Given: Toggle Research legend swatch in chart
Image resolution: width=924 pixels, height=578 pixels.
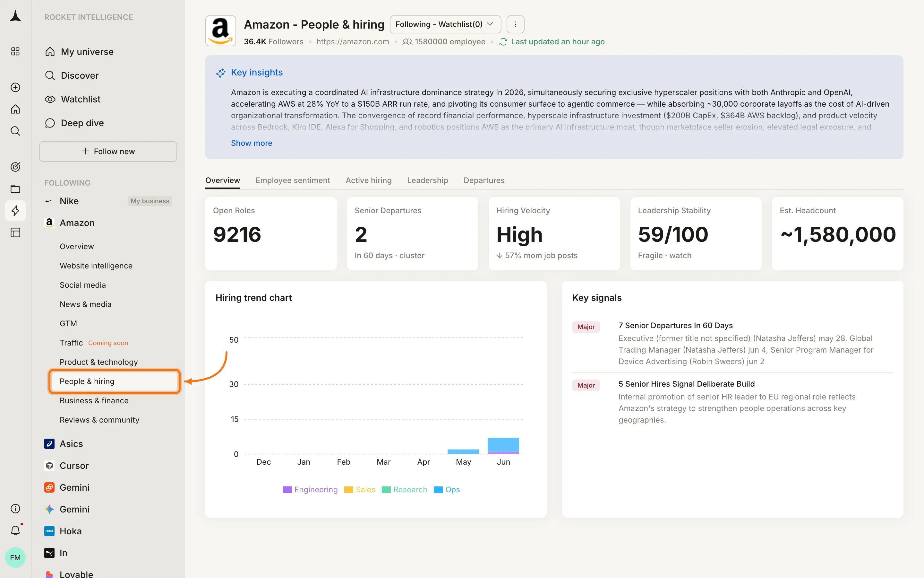Looking at the screenshot, I should [386, 490].
